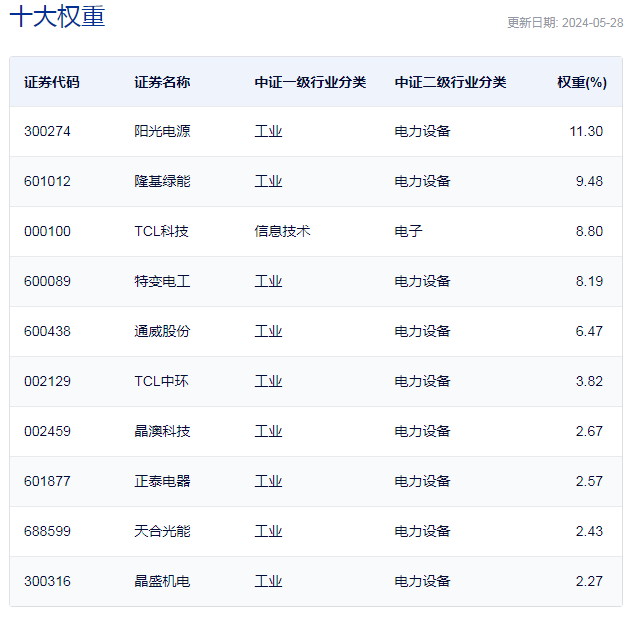The height and width of the screenshot is (617, 630).
Task: Click 电力设备 in the 天合光能 row
Action: coord(423,531)
